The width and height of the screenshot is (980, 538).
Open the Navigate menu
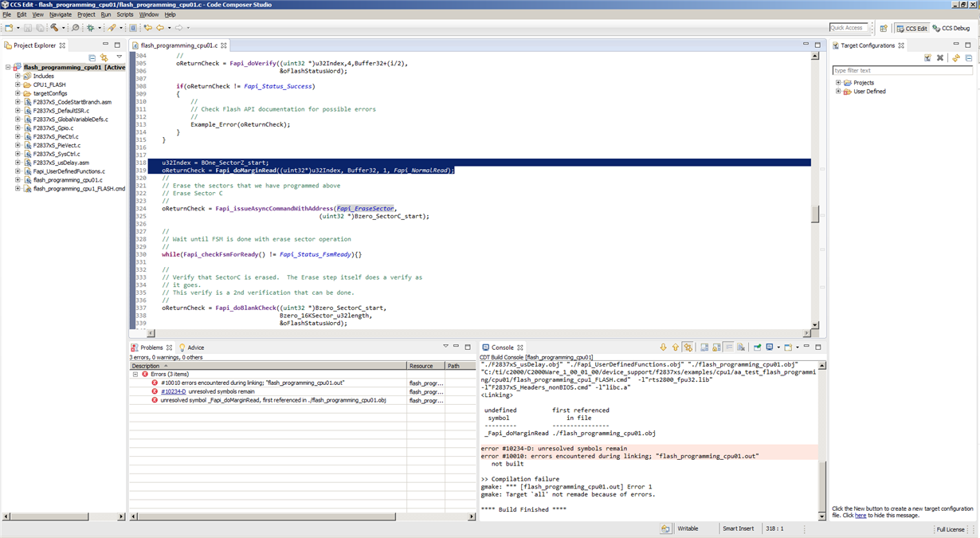[x=60, y=14]
